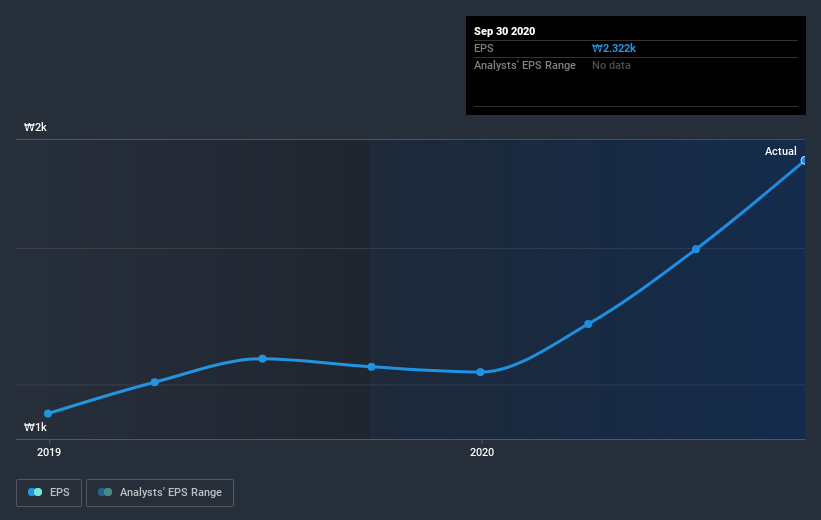Click the EPS legend color icon
This screenshot has height=520, width=821.
pos(35,492)
